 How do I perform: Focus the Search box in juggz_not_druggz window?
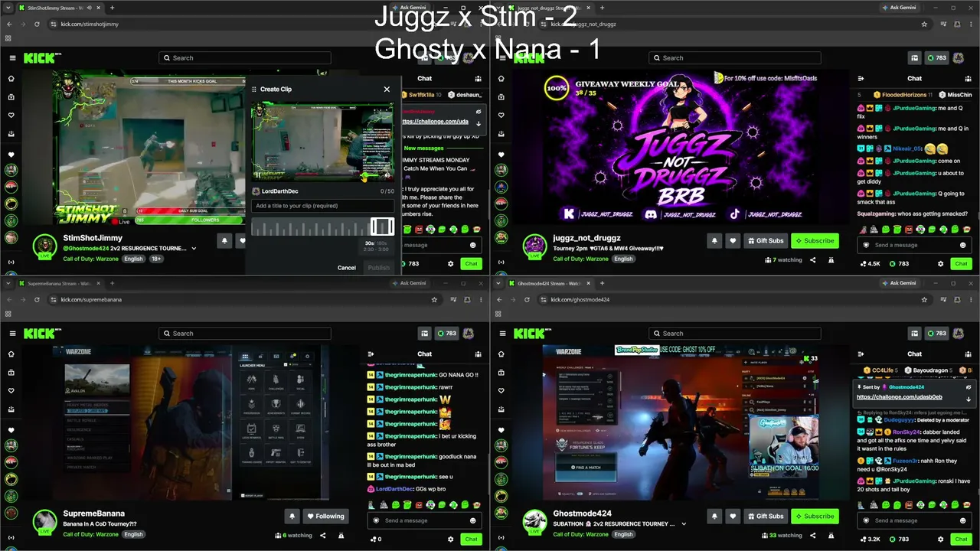tap(735, 58)
